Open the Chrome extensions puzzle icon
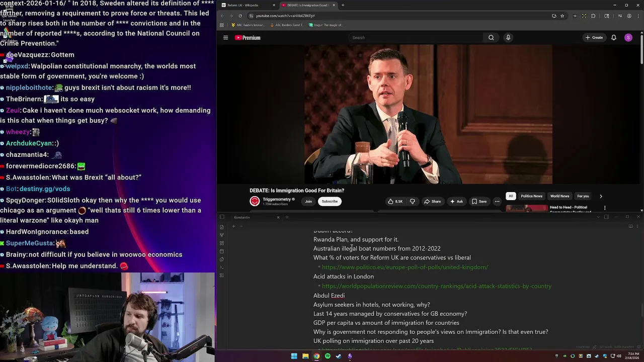Viewport: 644px width, 362px height. (593, 16)
